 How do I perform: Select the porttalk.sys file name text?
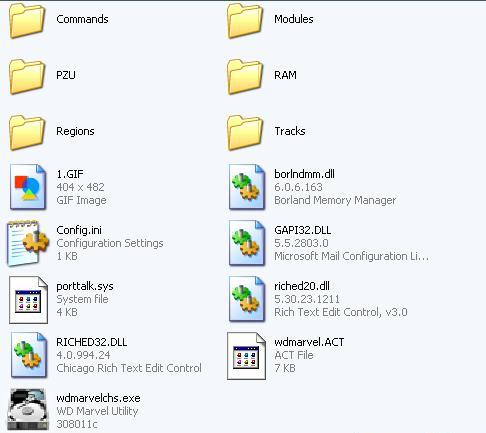click(85, 286)
